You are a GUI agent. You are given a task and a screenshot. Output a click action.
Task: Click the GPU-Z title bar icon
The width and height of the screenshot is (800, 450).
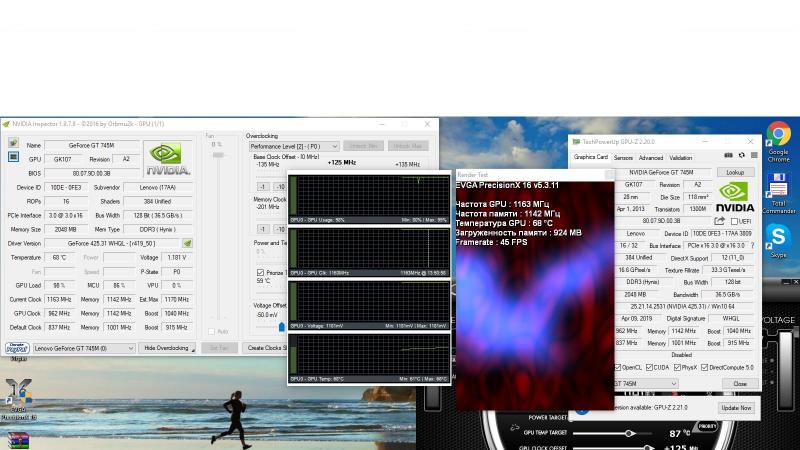click(576, 142)
